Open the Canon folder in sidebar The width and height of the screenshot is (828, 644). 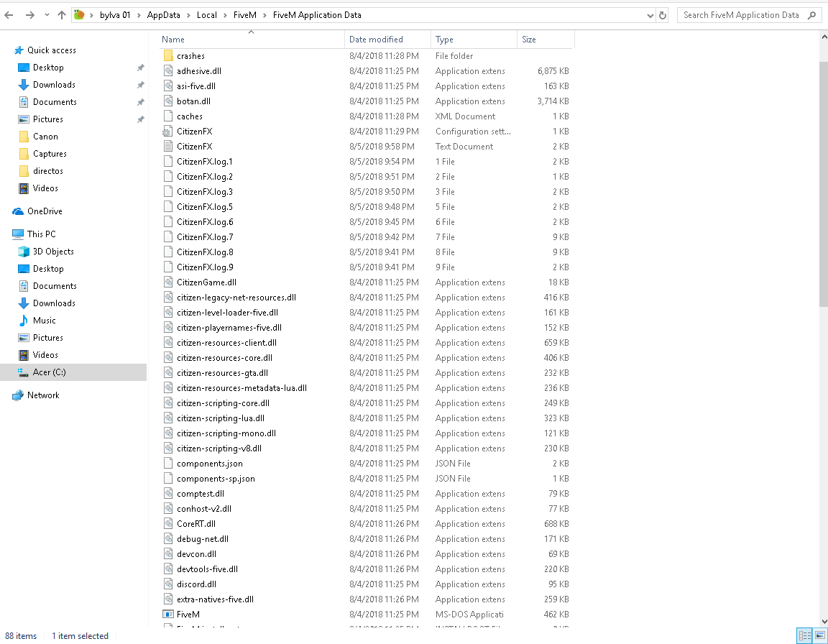[x=45, y=137]
